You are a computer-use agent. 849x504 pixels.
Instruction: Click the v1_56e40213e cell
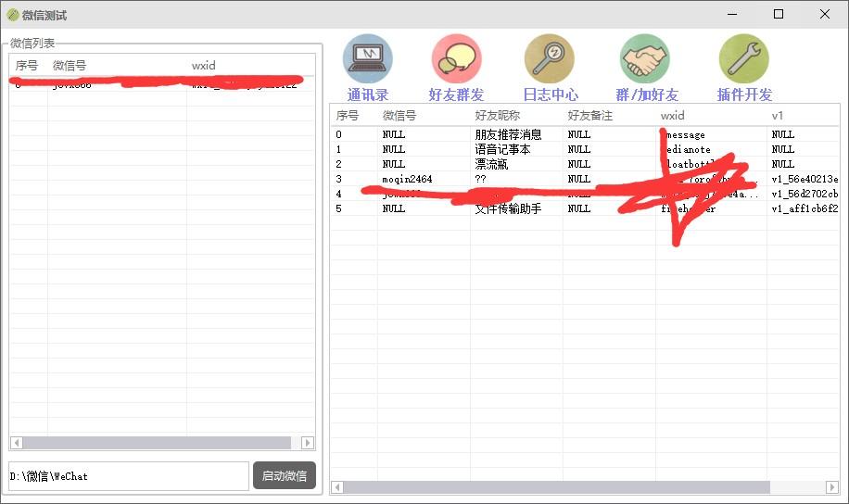click(805, 179)
